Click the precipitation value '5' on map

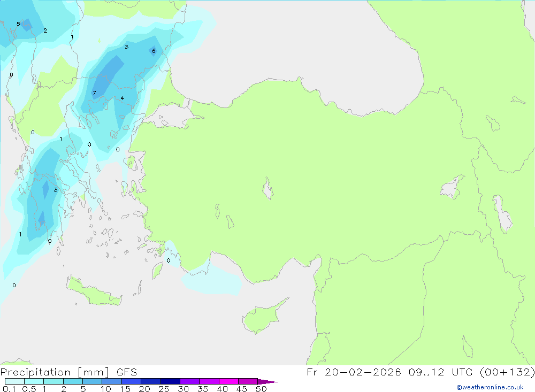(18, 24)
